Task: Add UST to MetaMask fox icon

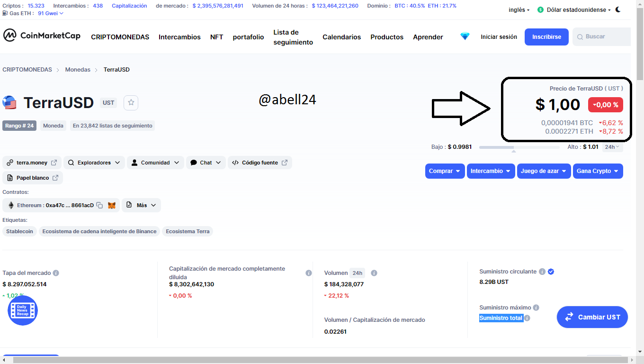Action: (112, 205)
